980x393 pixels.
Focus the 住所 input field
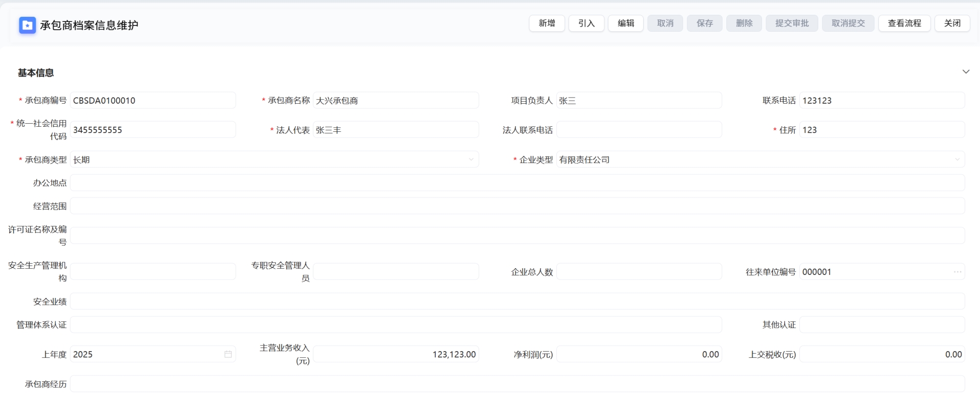(882, 130)
